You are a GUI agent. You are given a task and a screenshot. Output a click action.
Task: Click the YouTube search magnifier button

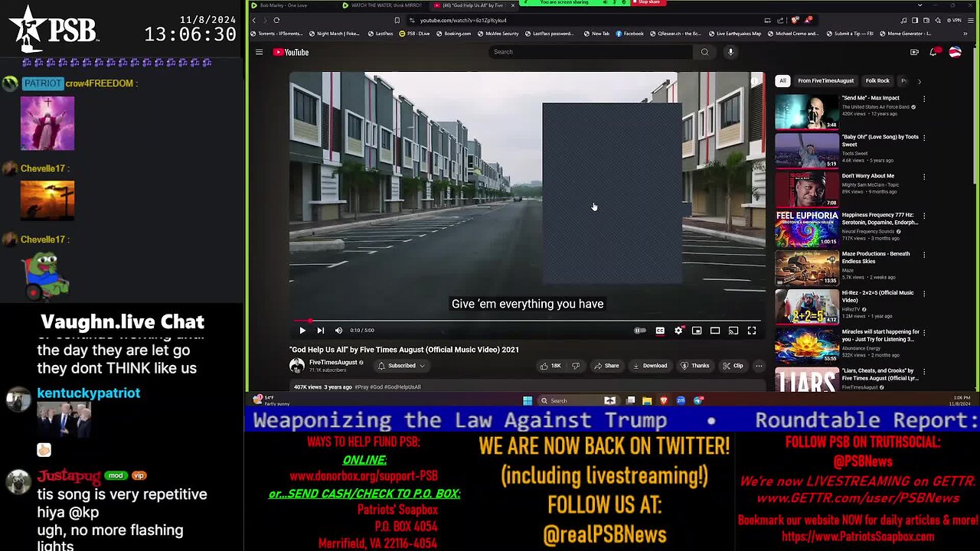[705, 52]
